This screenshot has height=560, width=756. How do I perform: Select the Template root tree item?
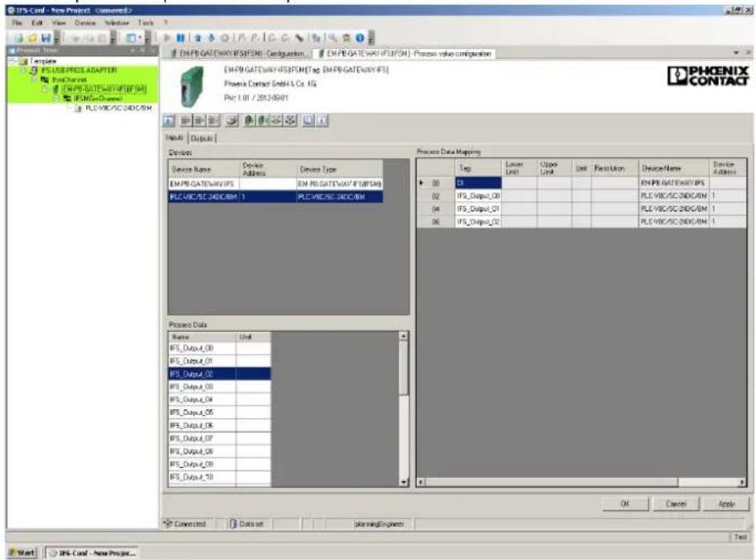[43, 61]
